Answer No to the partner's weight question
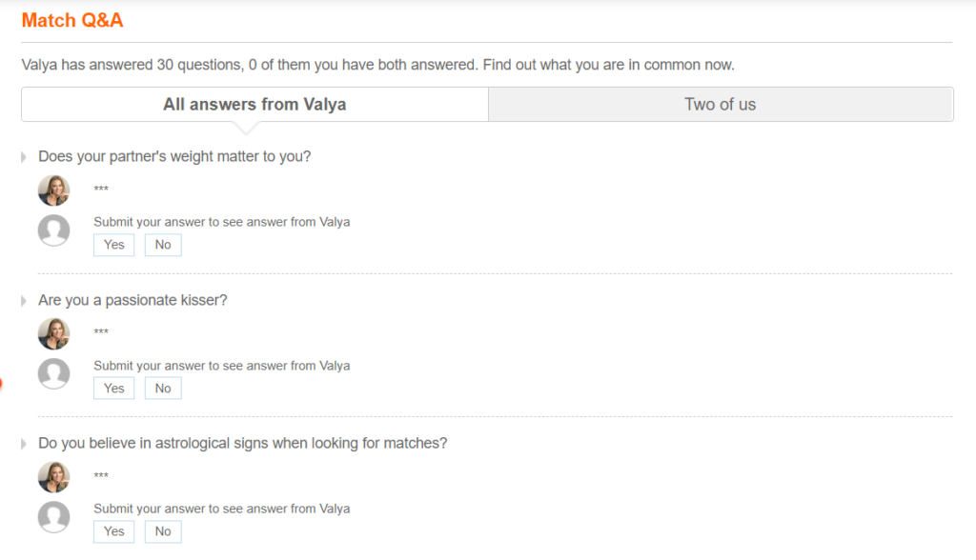The image size is (976, 560). [162, 245]
